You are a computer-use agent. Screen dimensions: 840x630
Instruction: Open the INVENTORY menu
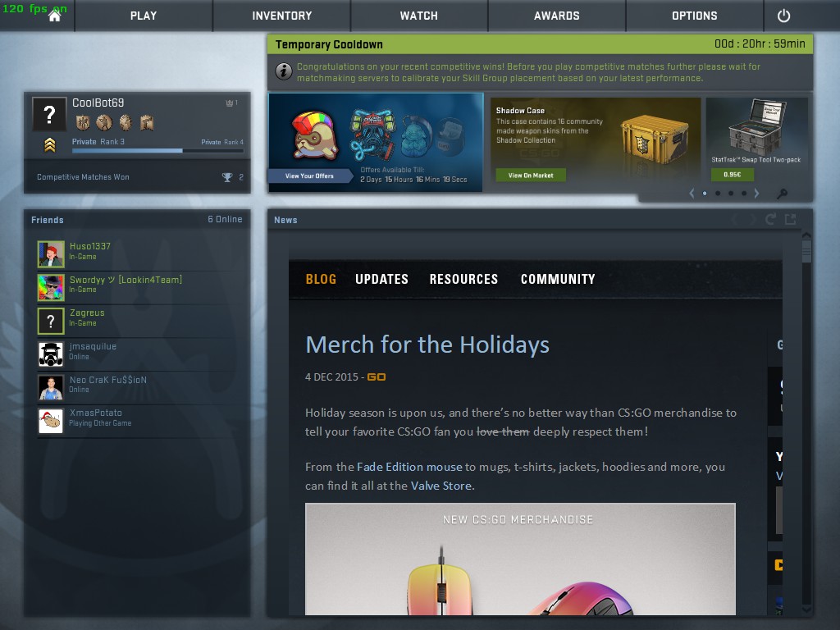[282, 16]
